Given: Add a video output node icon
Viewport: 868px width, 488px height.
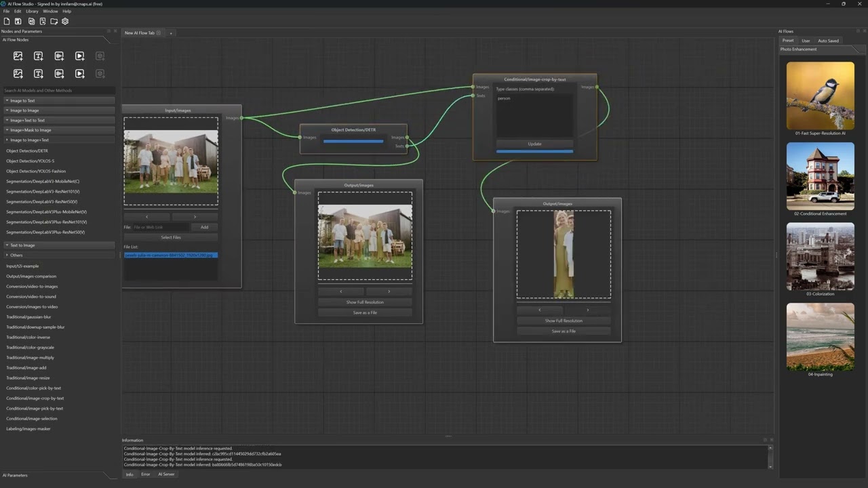Looking at the screenshot, I should click(x=79, y=73).
